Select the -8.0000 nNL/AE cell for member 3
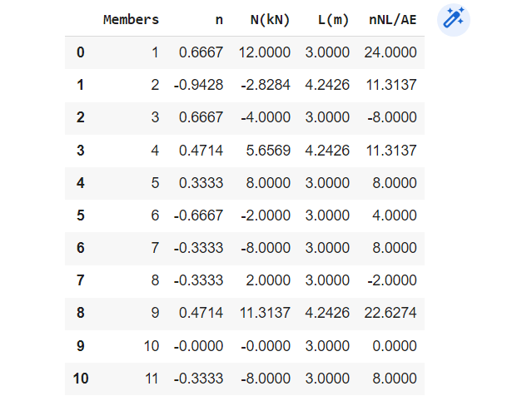 pyautogui.click(x=392, y=118)
